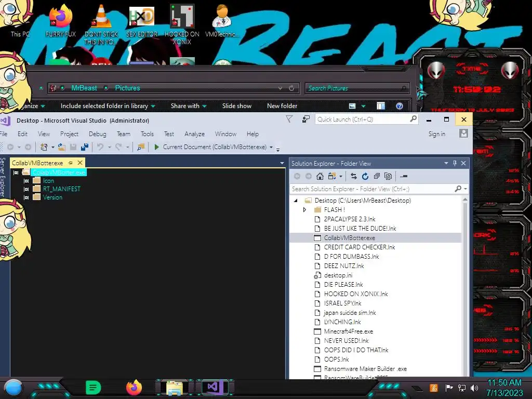Click the account avatar icon next to Sign in

point(463,134)
